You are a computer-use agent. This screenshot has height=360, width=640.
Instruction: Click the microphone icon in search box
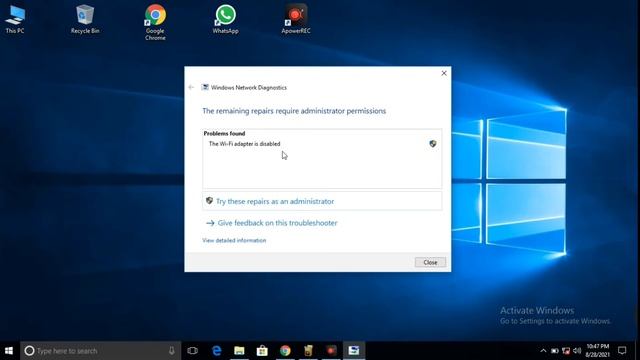172,351
